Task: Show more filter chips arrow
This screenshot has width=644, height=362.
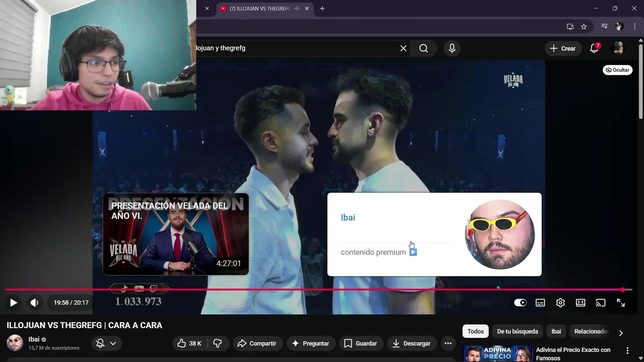Action: [621, 332]
